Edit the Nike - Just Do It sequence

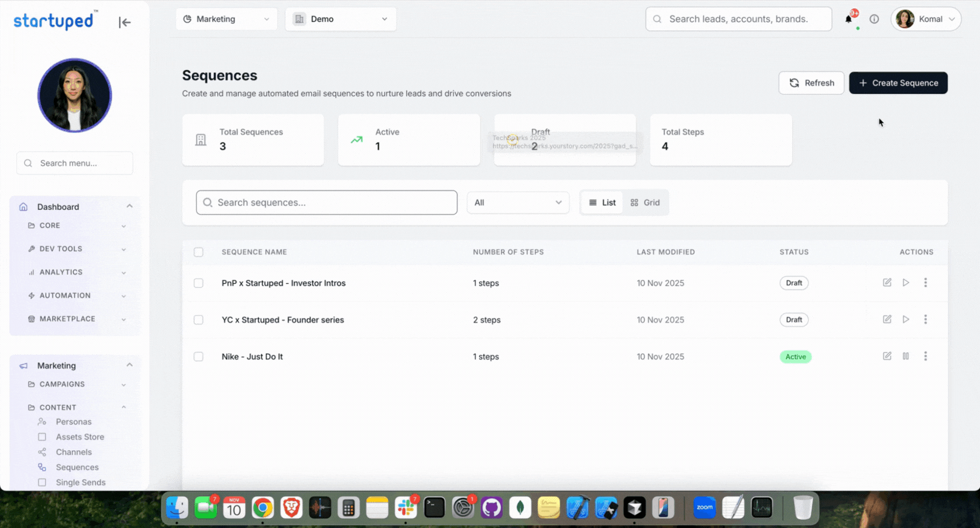pos(887,356)
